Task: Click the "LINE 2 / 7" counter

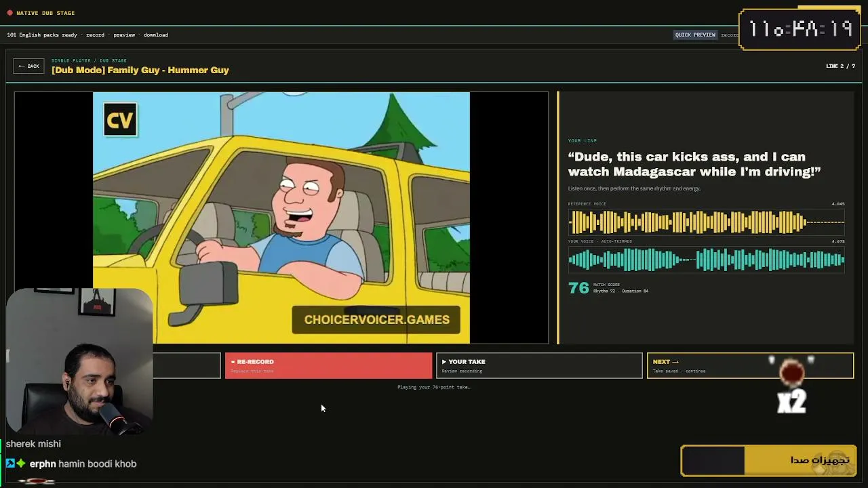Action: click(840, 66)
